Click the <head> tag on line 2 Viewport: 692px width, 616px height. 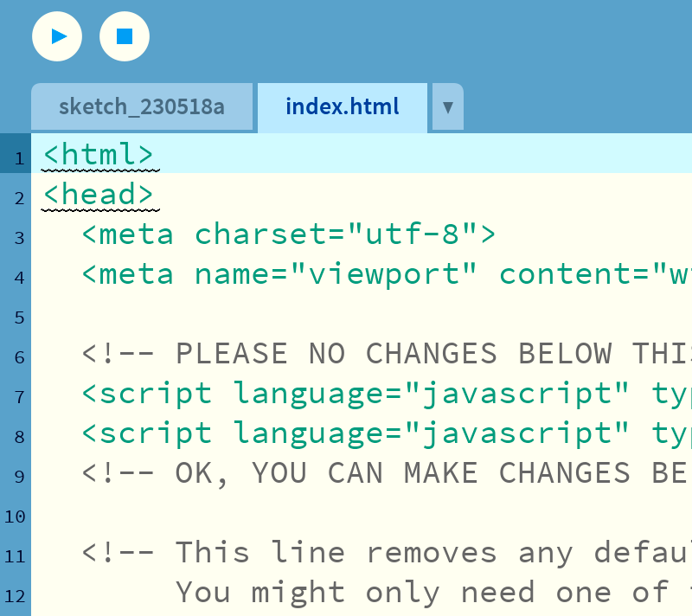point(99,195)
